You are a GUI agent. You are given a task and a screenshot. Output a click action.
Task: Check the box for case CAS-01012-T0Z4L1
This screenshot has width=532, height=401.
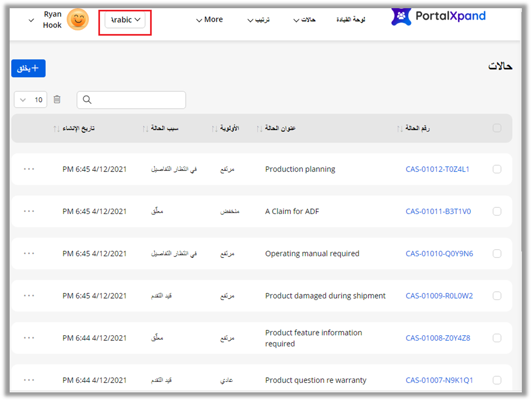(497, 169)
